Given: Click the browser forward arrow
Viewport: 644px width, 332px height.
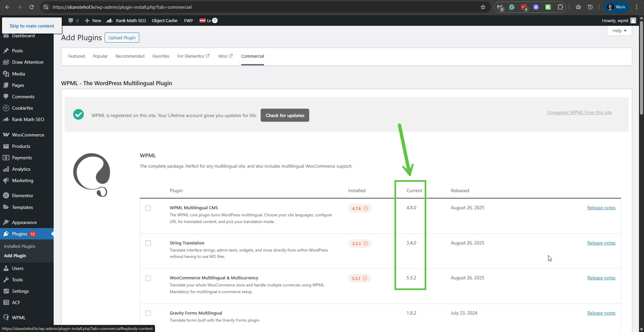Looking at the screenshot, I should pos(19,7).
